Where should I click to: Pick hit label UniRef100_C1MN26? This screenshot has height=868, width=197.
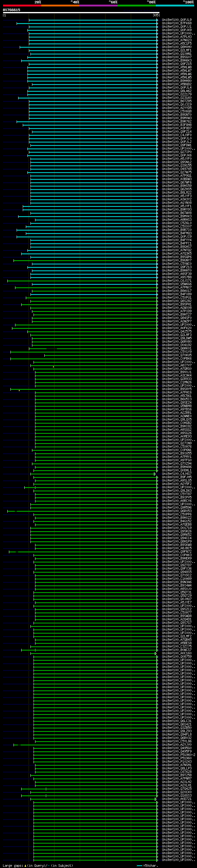[x=177, y=382]
